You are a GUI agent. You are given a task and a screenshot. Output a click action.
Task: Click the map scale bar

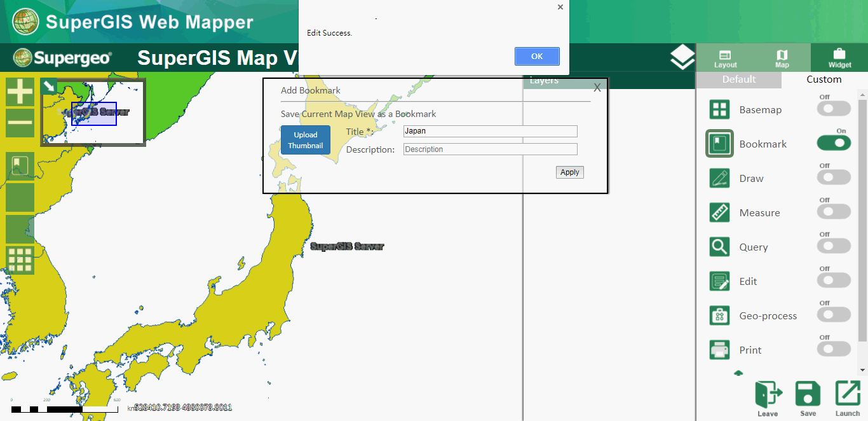point(65,408)
